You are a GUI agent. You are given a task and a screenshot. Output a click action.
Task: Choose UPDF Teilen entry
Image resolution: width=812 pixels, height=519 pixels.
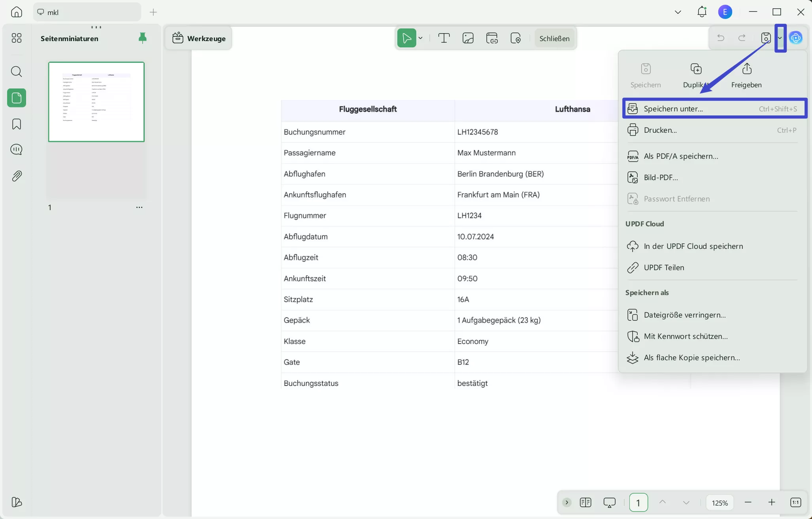pyautogui.click(x=712, y=267)
